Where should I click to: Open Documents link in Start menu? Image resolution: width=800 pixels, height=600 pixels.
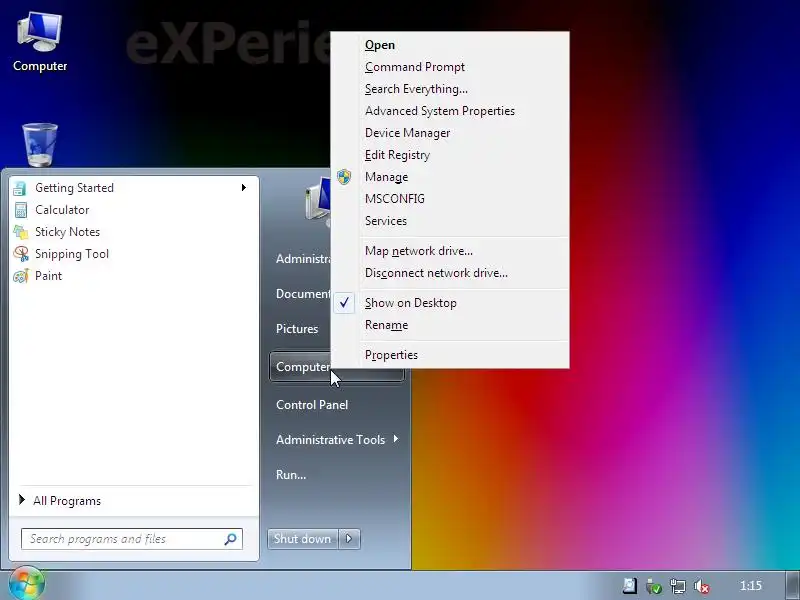pos(303,294)
